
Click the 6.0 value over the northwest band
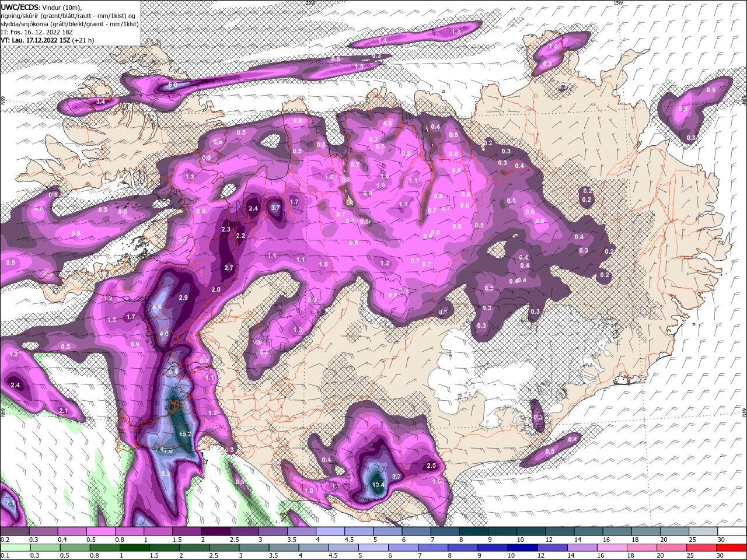click(173, 85)
